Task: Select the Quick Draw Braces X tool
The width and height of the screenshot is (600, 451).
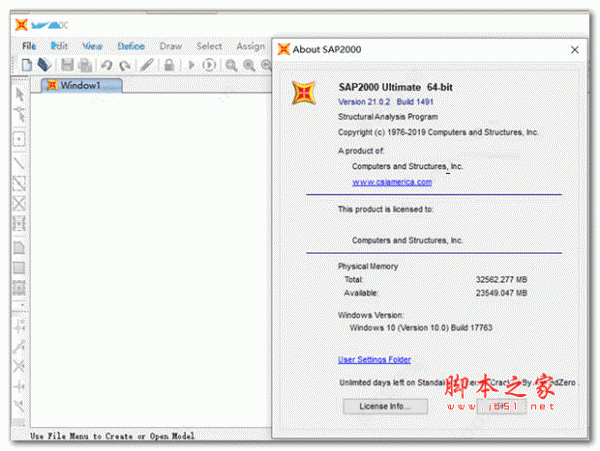Action: [19, 204]
